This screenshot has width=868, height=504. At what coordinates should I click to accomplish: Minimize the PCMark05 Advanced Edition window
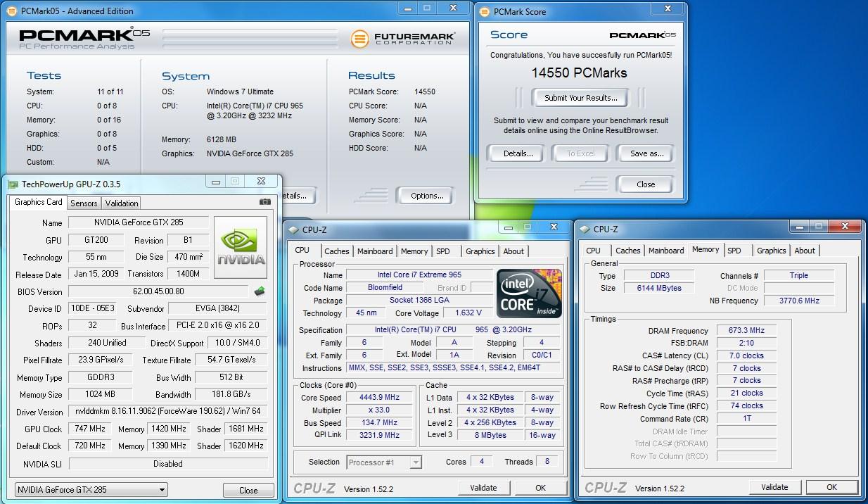(x=408, y=8)
